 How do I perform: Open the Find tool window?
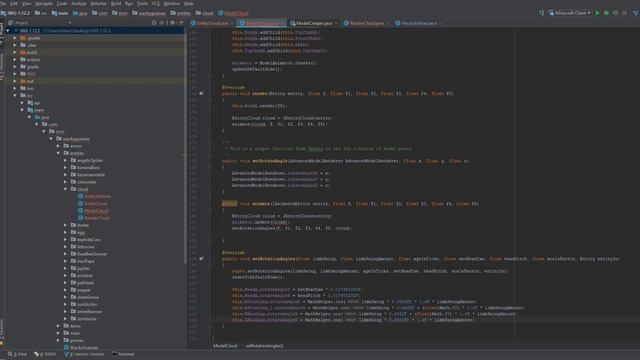pyautogui.click(x=18, y=354)
